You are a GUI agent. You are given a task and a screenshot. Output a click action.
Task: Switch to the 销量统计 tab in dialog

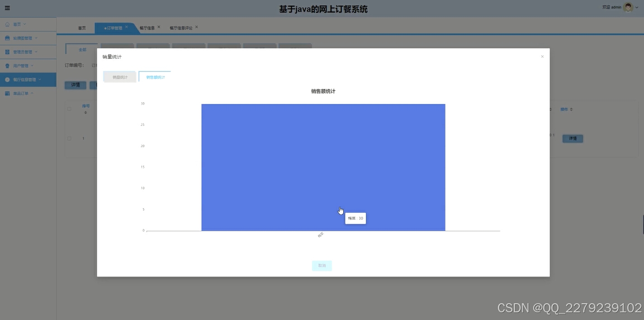pyautogui.click(x=119, y=77)
